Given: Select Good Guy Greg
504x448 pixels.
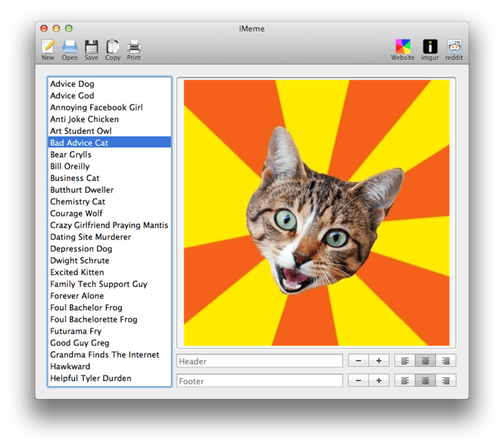Looking at the screenshot, I should point(110,343).
